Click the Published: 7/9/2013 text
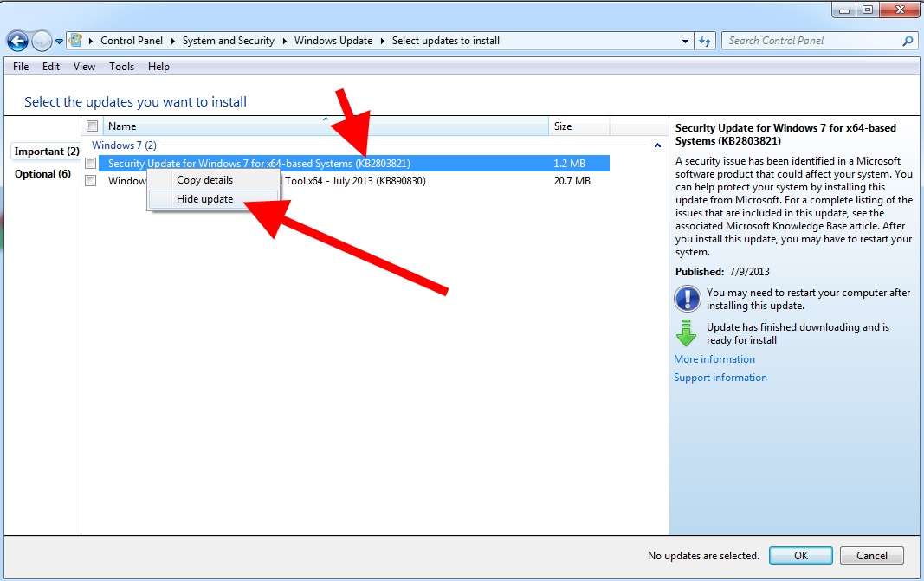 pyautogui.click(x=722, y=272)
